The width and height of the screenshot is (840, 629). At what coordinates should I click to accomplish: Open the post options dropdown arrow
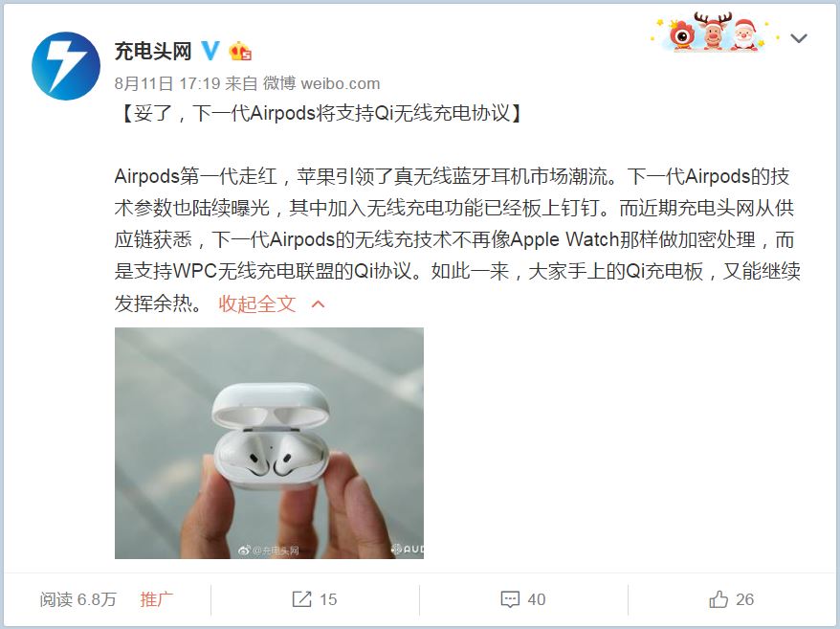tap(799, 38)
